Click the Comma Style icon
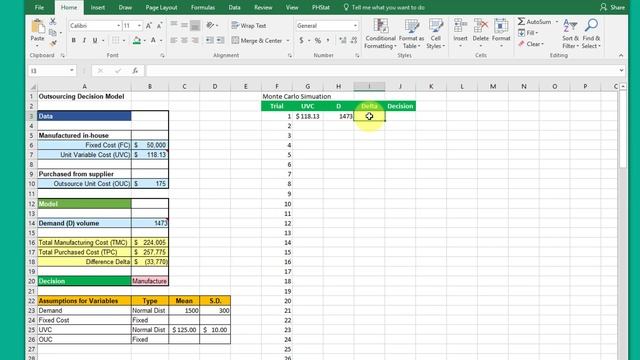The height and width of the screenshot is (360, 640). (x=328, y=40)
